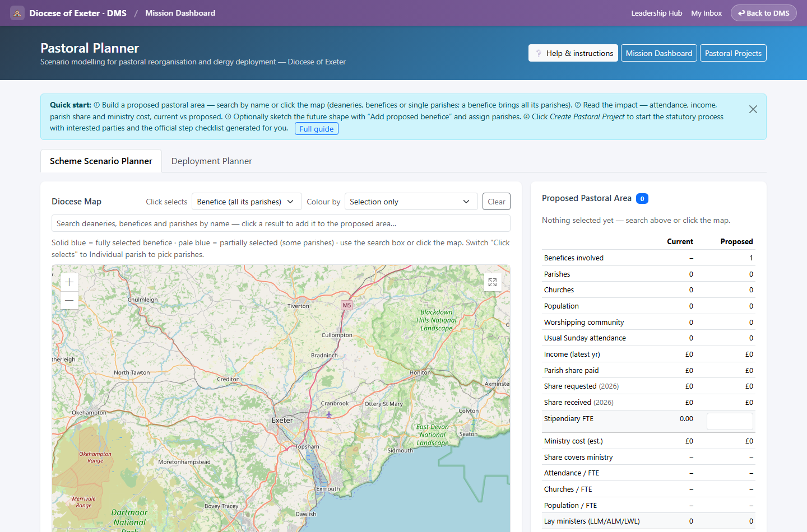Click Cullompton on the map
The image size is (807, 532).
[337, 335]
